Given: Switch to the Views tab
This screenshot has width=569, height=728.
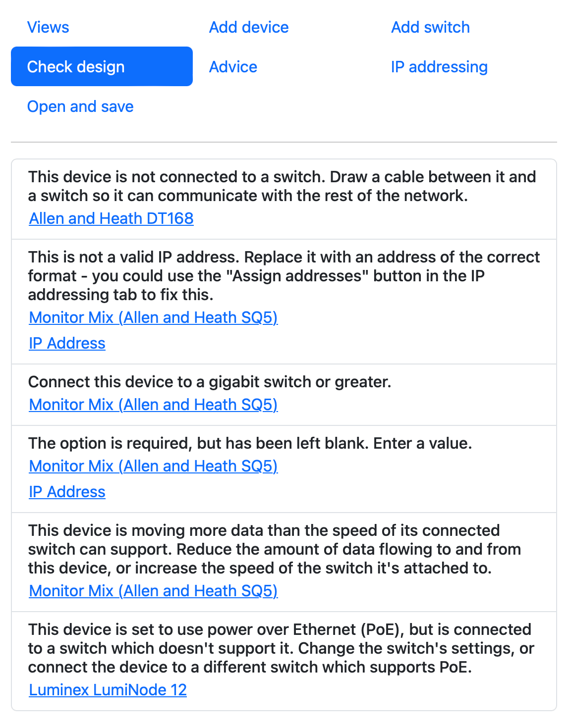Looking at the screenshot, I should click(x=48, y=27).
